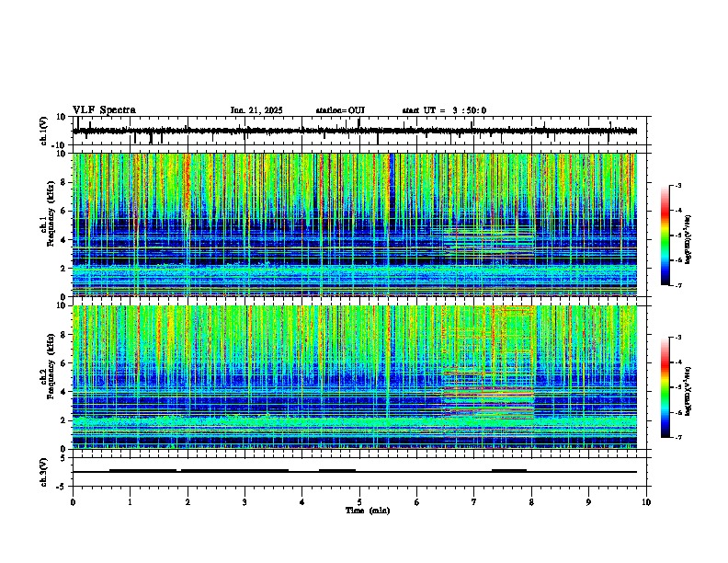The image size is (728, 563).
Task: Click the 'station=OUJ' header text
Action: coord(340,110)
